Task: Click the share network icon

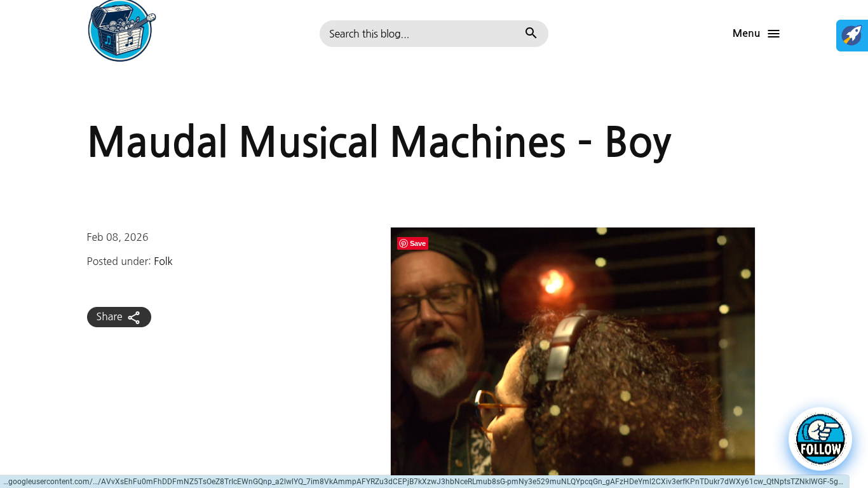Action: click(134, 318)
